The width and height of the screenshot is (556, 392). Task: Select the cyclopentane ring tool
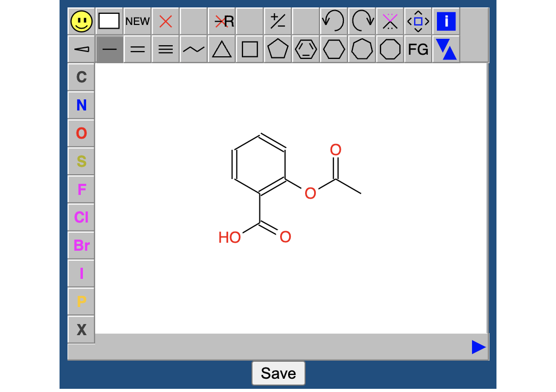point(277,50)
